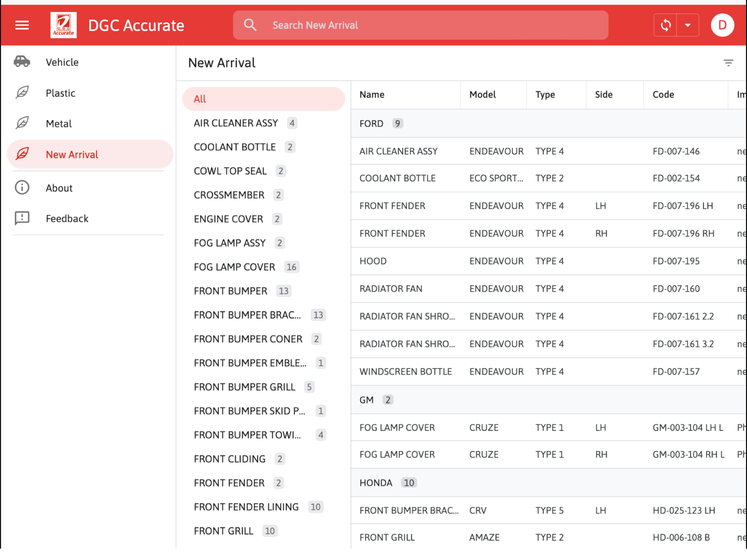
Task: Select row with code FD-007-161 2.2
Action: click(x=549, y=316)
